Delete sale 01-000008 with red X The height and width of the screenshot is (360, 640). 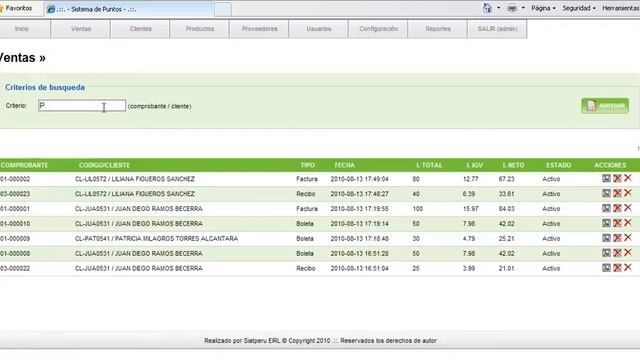(x=628, y=252)
